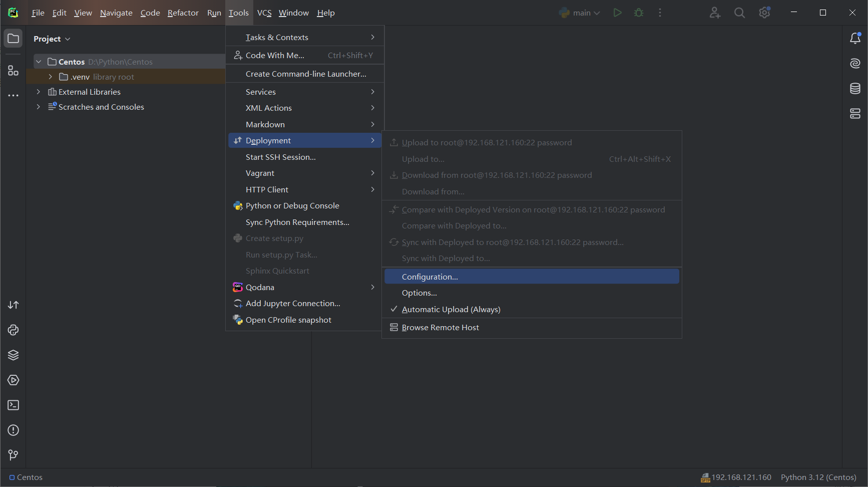Select Scratches and Consoles tree item

[x=101, y=107]
